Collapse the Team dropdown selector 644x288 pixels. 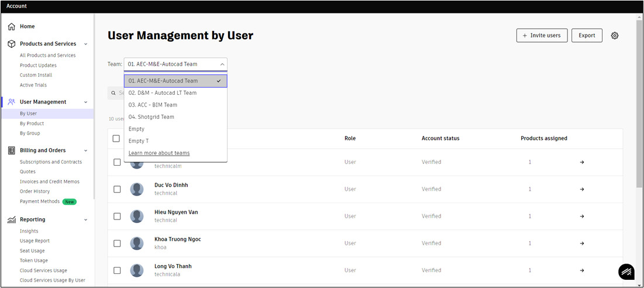pyautogui.click(x=175, y=64)
